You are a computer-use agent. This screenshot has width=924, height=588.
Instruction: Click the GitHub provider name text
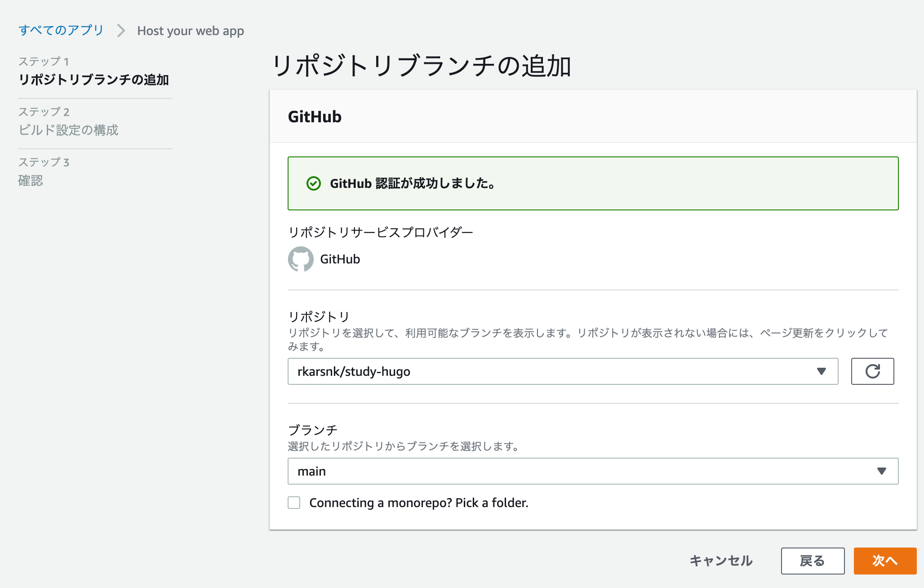pos(340,259)
